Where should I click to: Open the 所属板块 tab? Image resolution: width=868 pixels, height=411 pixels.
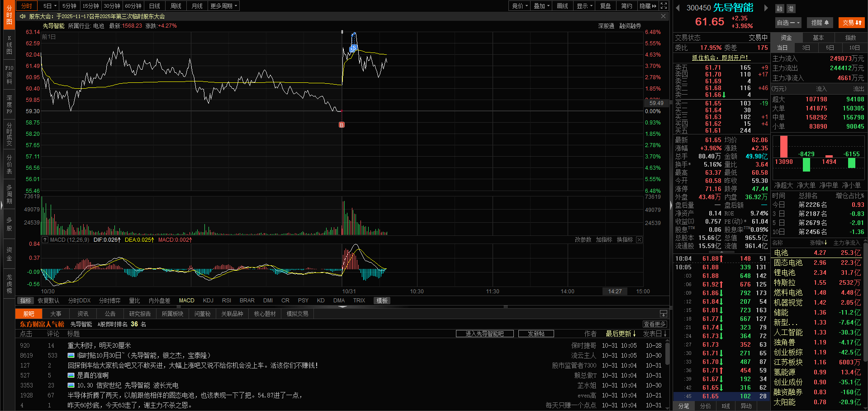pyautogui.click(x=172, y=314)
